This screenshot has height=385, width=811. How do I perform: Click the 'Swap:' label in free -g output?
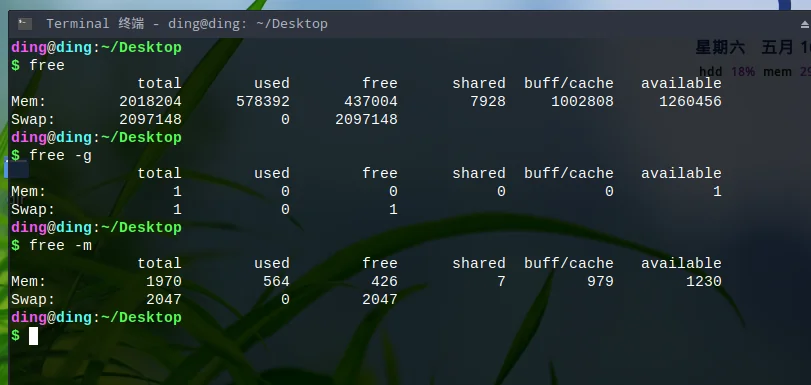click(33, 210)
